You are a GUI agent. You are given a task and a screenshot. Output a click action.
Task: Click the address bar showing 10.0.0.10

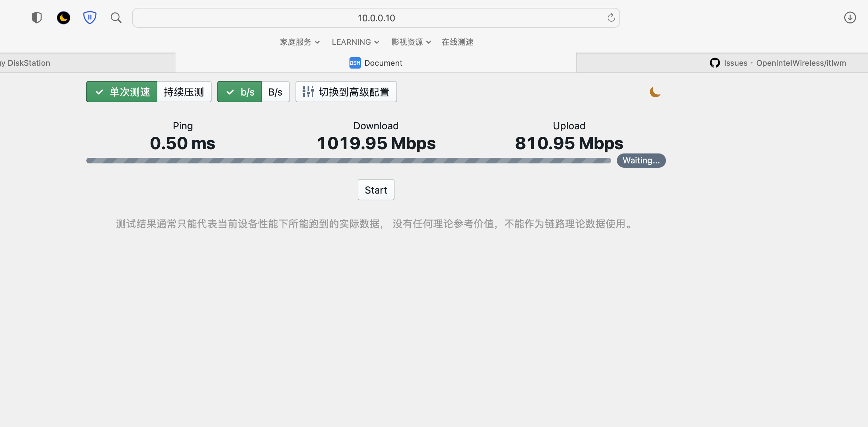coord(376,17)
